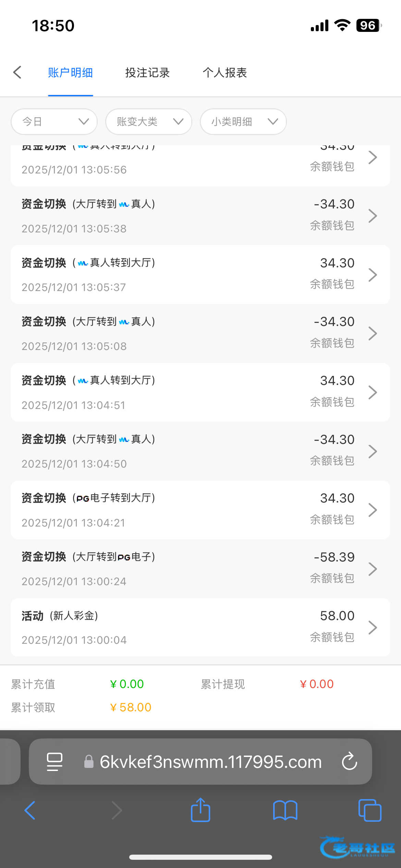This screenshot has height=868, width=401.
Task: Tap the 13:04:51 真人转到大厅 transaction row
Action: click(200, 392)
